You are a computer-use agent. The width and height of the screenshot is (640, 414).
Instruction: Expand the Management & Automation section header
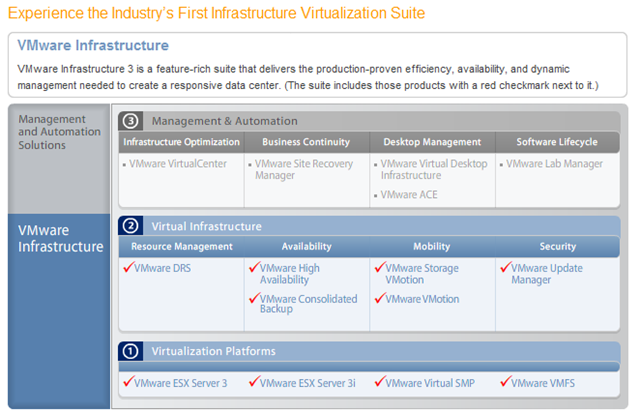pyautogui.click(x=210, y=121)
